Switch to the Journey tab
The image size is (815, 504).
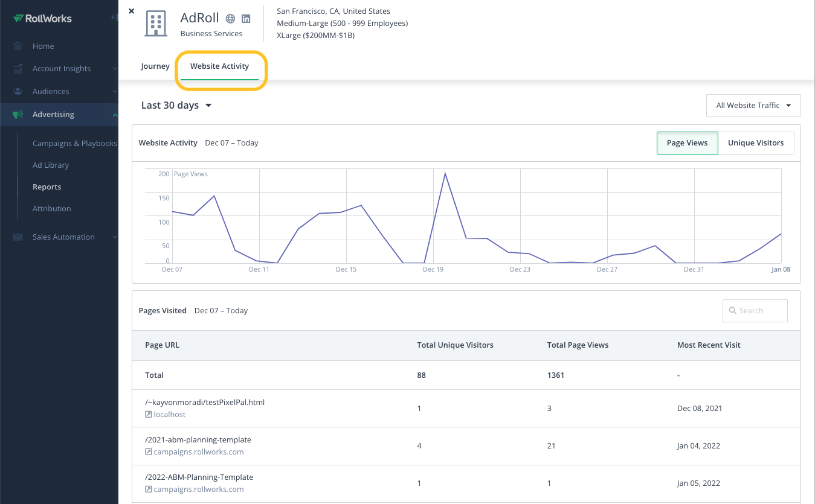(155, 66)
